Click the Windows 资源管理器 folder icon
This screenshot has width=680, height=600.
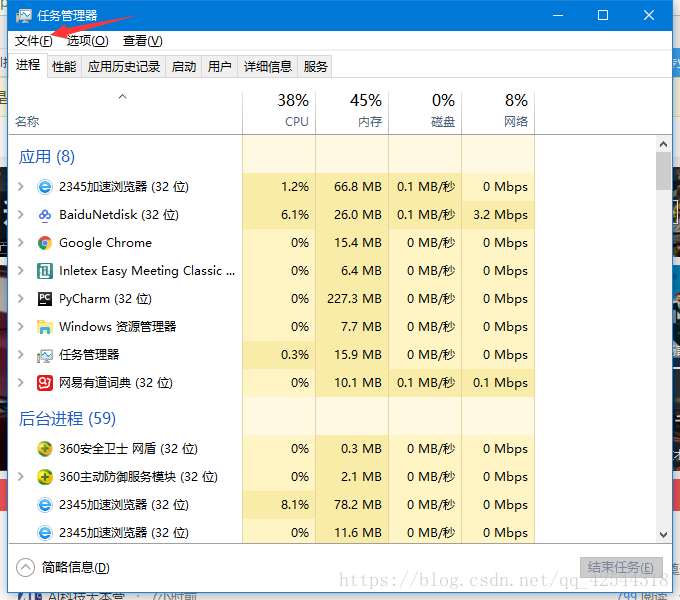(x=45, y=327)
